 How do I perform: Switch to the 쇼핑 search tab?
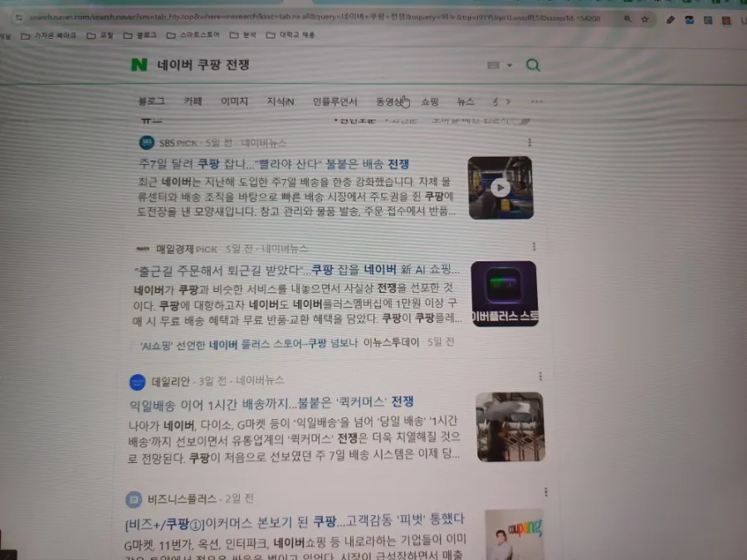[430, 101]
